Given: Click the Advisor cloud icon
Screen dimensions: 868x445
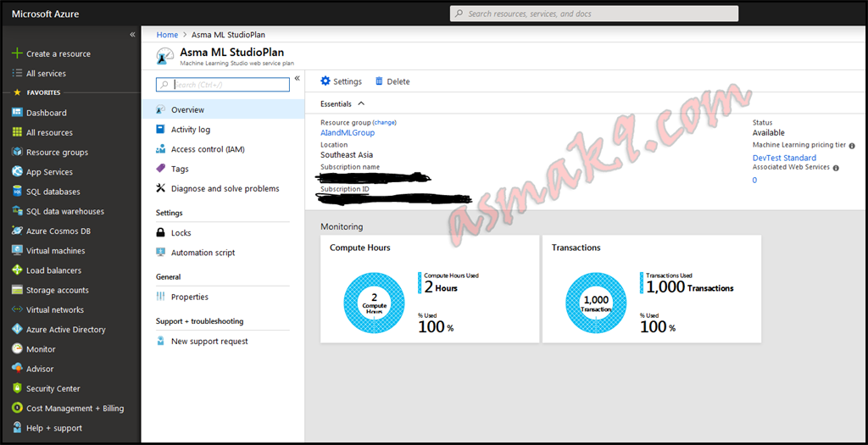Looking at the screenshot, I should coord(17,369).
